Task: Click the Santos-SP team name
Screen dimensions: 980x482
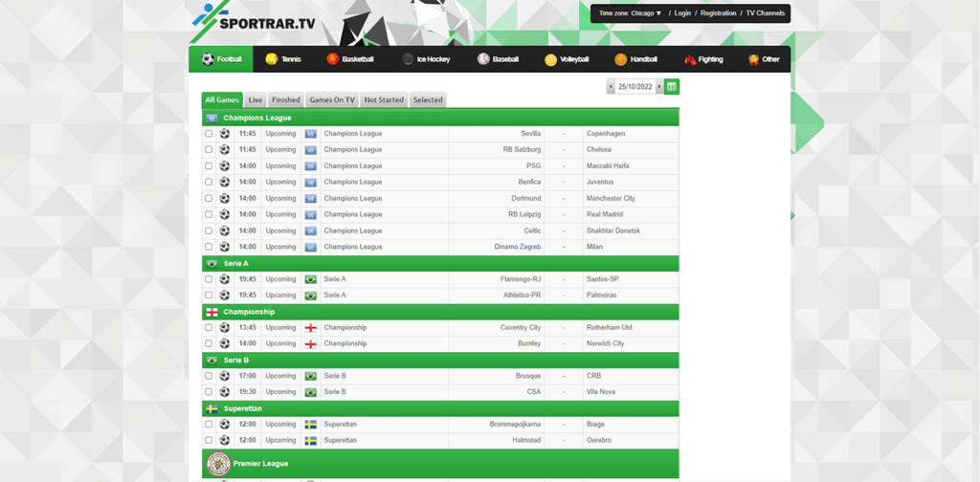Action: (603, 279)
